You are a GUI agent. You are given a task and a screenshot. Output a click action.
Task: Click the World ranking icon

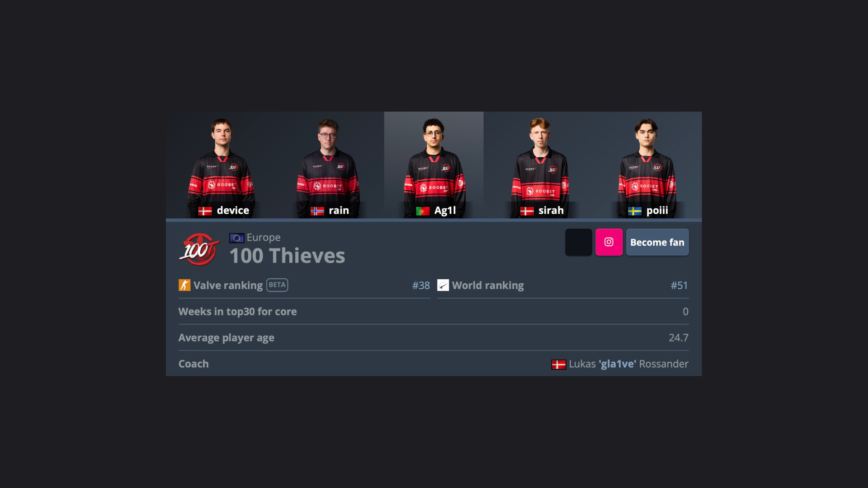tap(443, 285)
